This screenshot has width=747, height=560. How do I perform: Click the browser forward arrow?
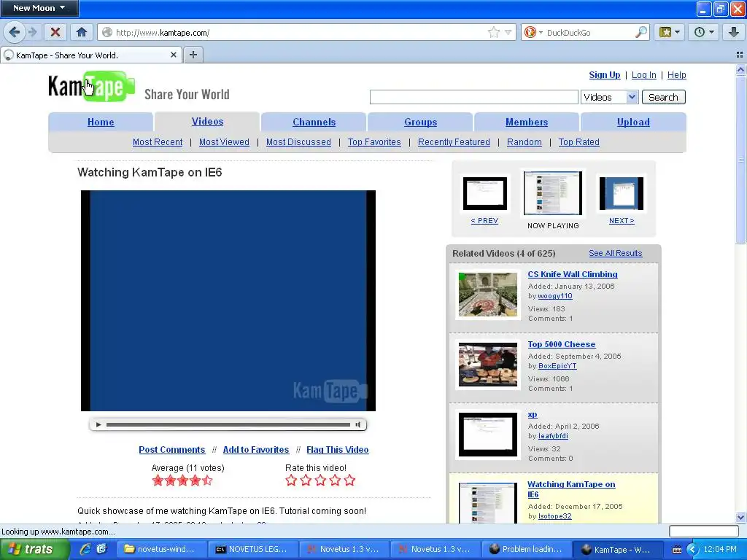click(33, 32)
